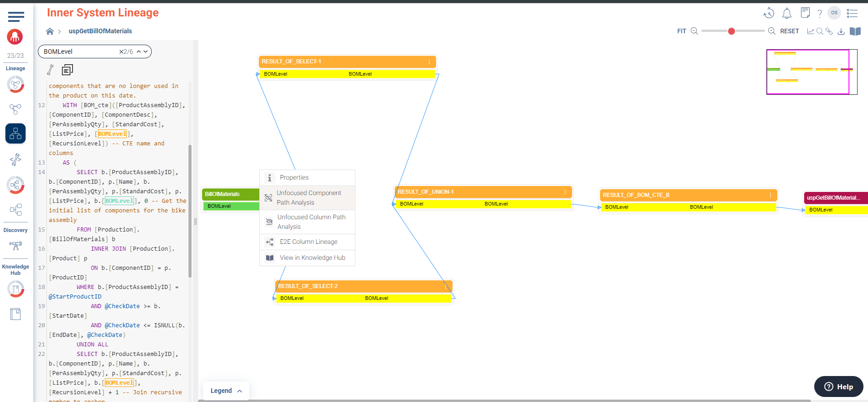
Task: Click the red zoom slider handle
Action: (x=731, y=31)
